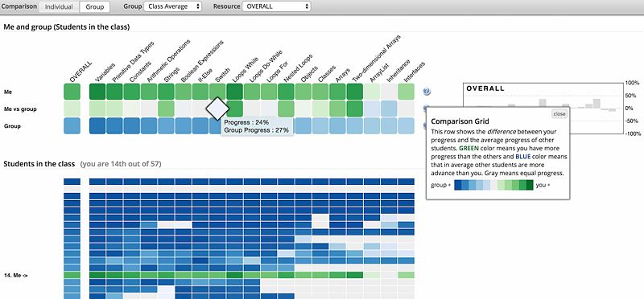This screenshot has width=644, height=299.
Task: Close the Comparison Grid tooltip
Action: 559,114
